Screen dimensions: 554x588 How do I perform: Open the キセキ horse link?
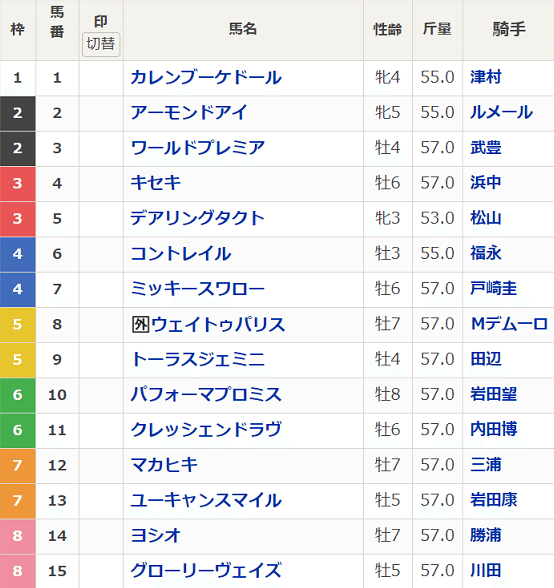[x=156, y=183]
